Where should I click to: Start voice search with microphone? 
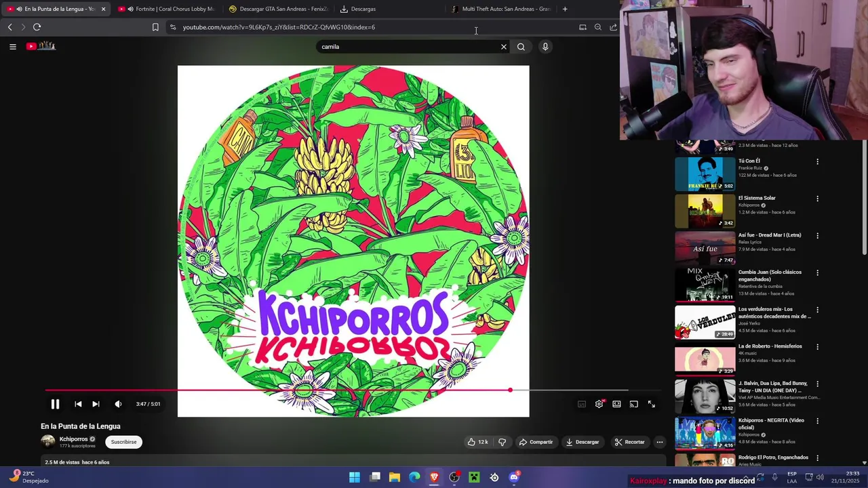545,47
